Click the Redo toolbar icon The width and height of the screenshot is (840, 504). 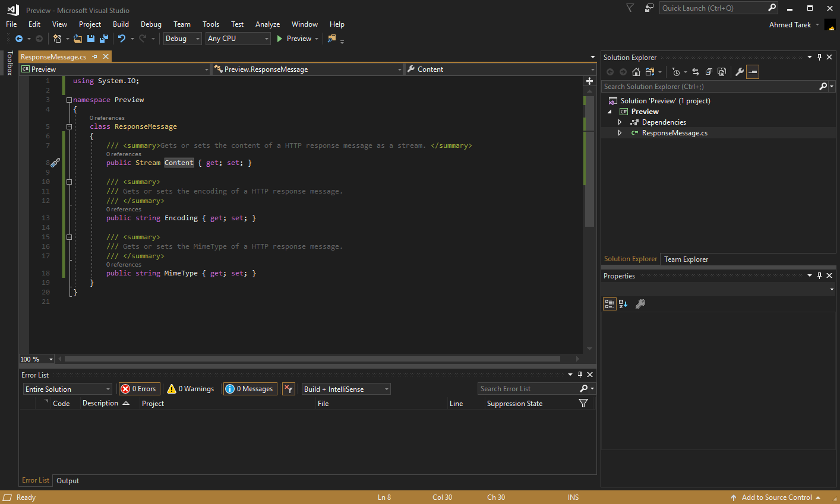pyautogui.click(x=143, y=39)
